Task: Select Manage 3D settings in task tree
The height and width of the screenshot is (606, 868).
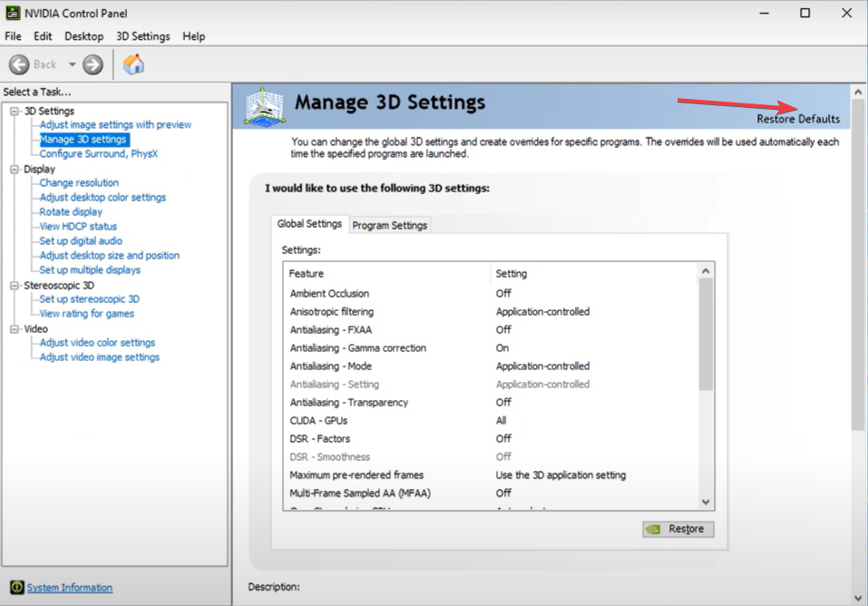Action: pos(83,140)
